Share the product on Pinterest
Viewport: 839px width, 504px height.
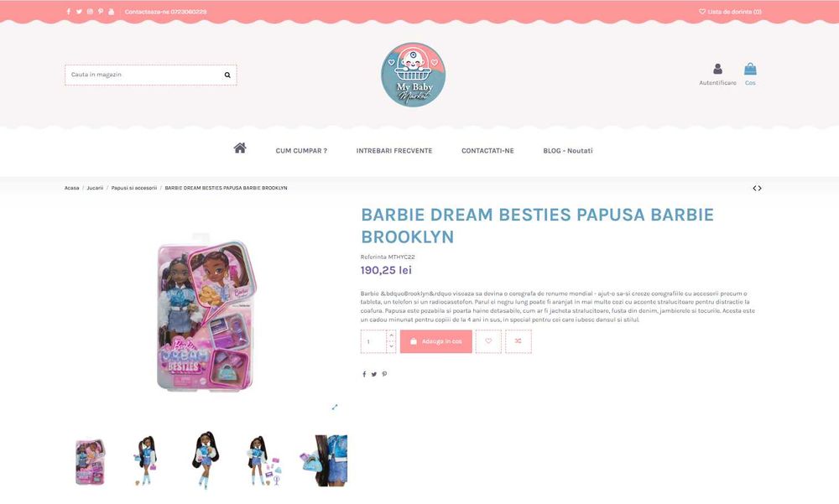click(384, 374)
